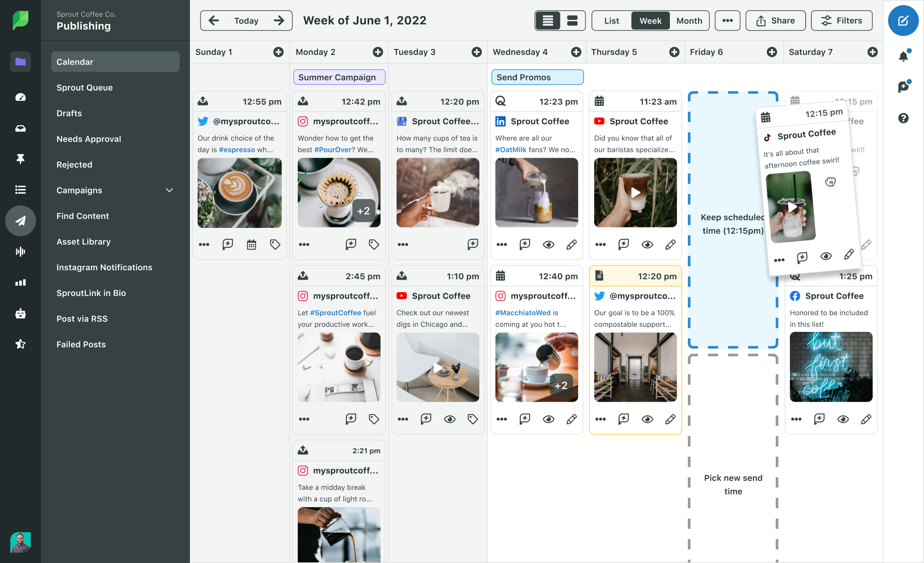Click the three-dot more options icon on Sunday post

[204, 244]
